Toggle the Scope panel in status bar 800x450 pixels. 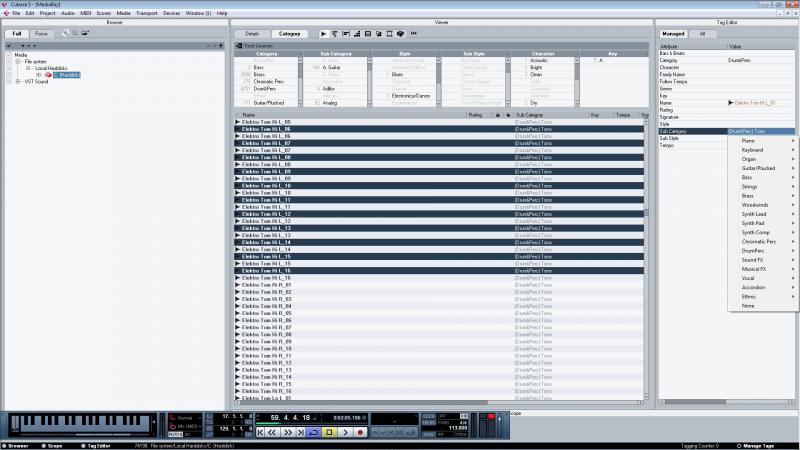[x=52, y=446]
